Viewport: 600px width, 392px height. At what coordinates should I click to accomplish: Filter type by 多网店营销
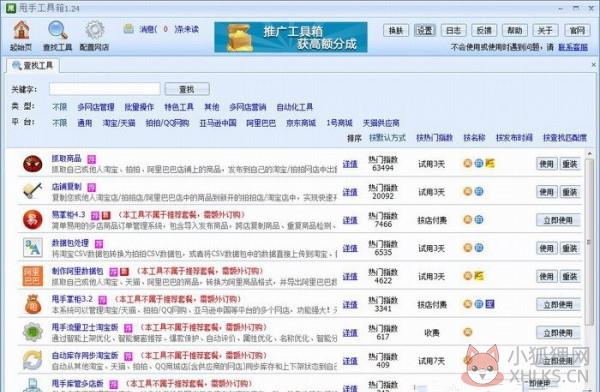pyautogui.click(x=248, y=107)
